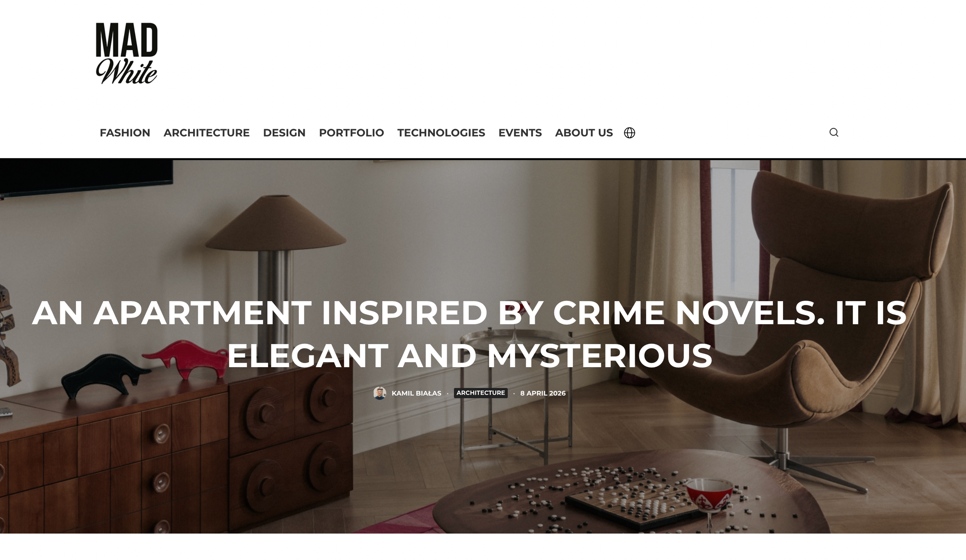This screenshot has width=966, height=560.
Task: Navigate to Technologies
Action: coord(441,132)
